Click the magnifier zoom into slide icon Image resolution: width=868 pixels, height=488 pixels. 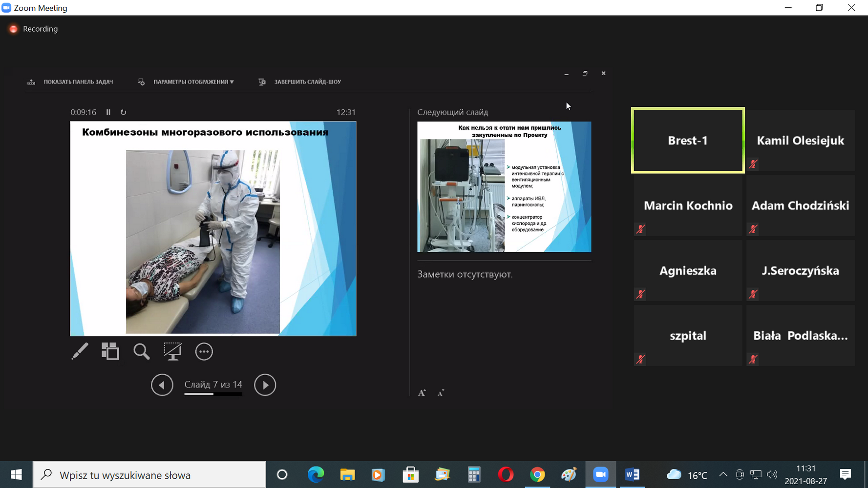coord(142,351)
